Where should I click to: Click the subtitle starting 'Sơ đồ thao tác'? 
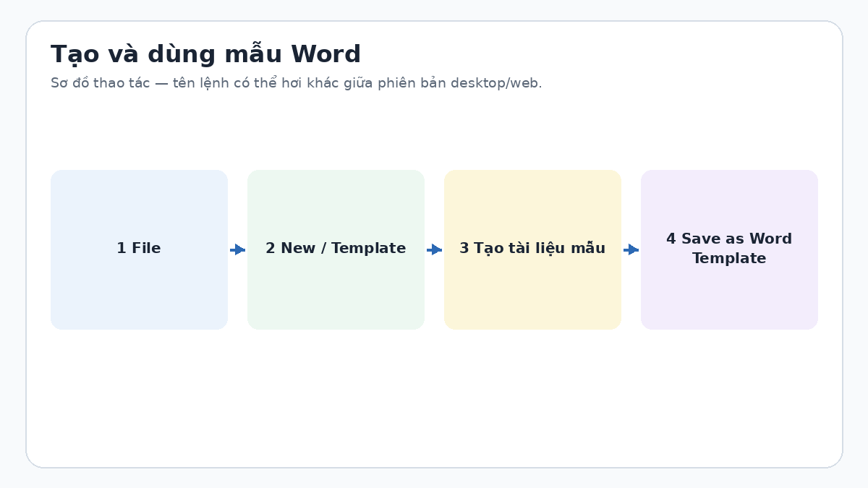click(x=296, y=83)
